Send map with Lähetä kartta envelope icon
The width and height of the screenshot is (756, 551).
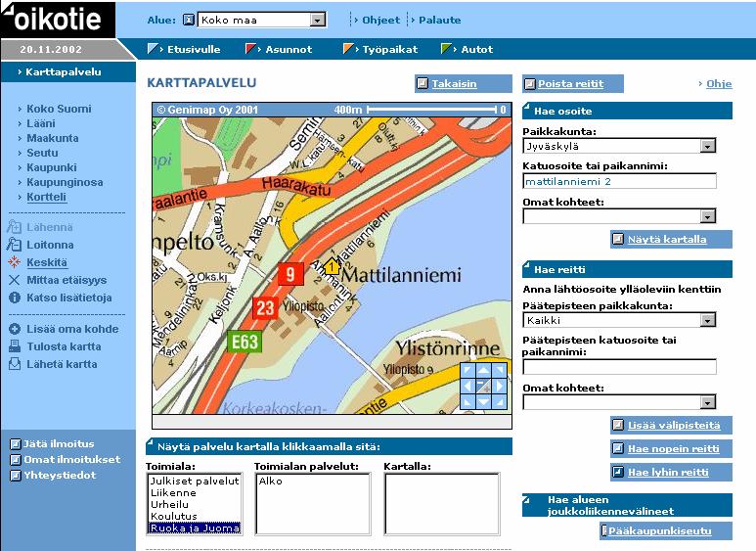click(x=15, y=364)
